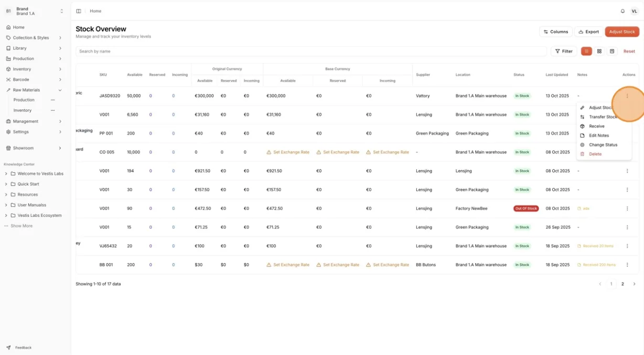This screenshot has width=644, height=355.
Task: Open the brand switcher selector
Action: [34, 11]
